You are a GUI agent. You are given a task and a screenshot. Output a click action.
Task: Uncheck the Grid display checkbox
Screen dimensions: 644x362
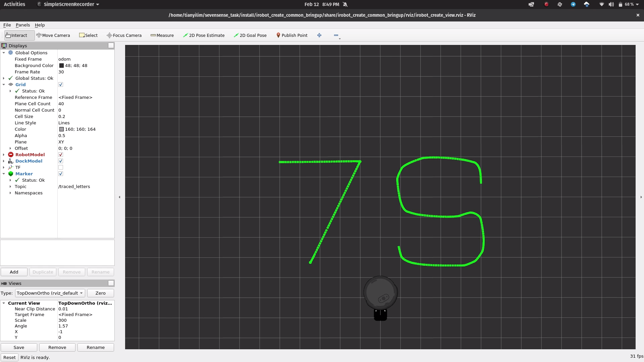pos(61,84)
